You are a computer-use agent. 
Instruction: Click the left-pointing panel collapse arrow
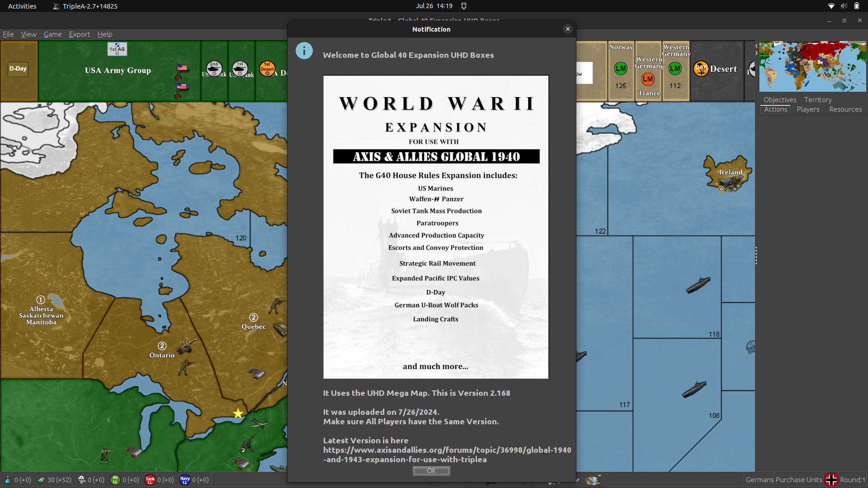[756, 46]
